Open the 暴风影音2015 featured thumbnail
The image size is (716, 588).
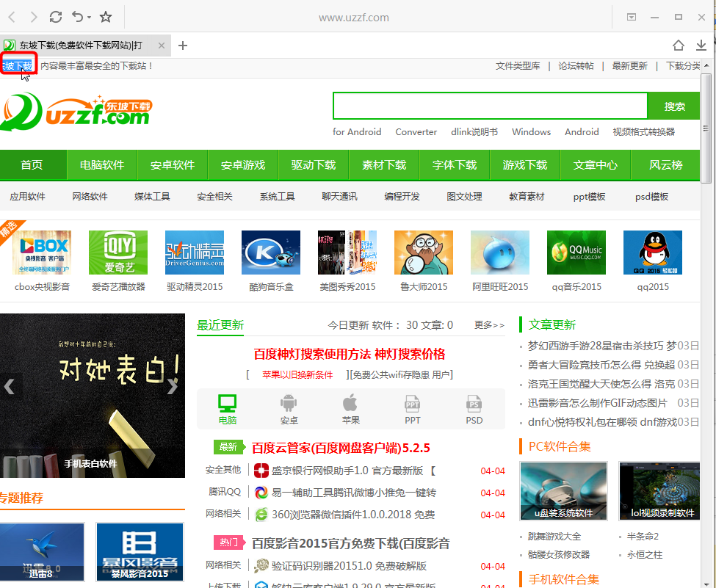pyautogui.click(x=140, y=552)
